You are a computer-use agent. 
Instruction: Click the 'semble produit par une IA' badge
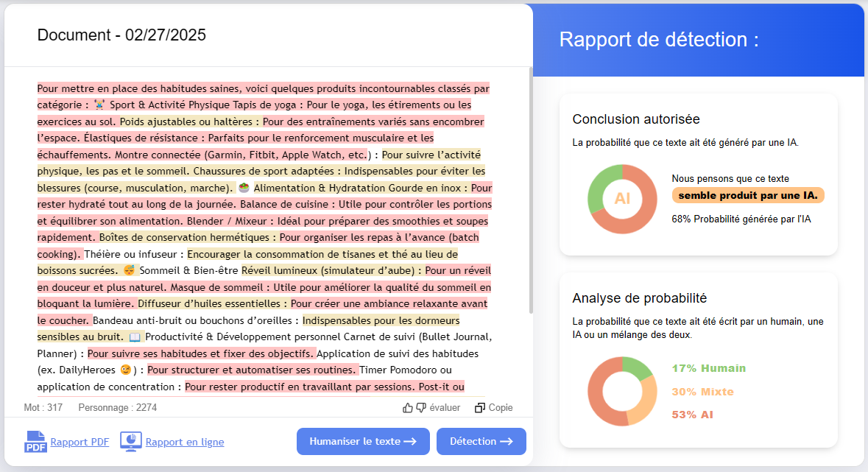tap(747, 195)
